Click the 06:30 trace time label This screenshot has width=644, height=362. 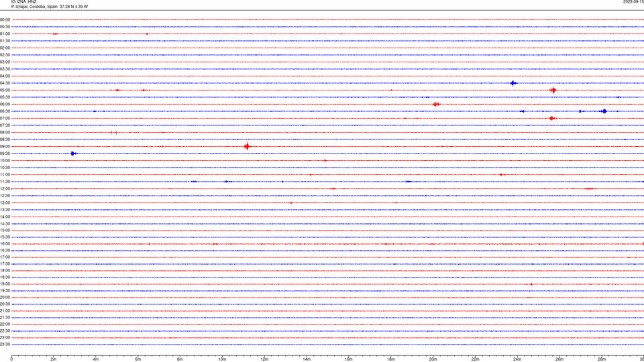(x=5, y=111)
